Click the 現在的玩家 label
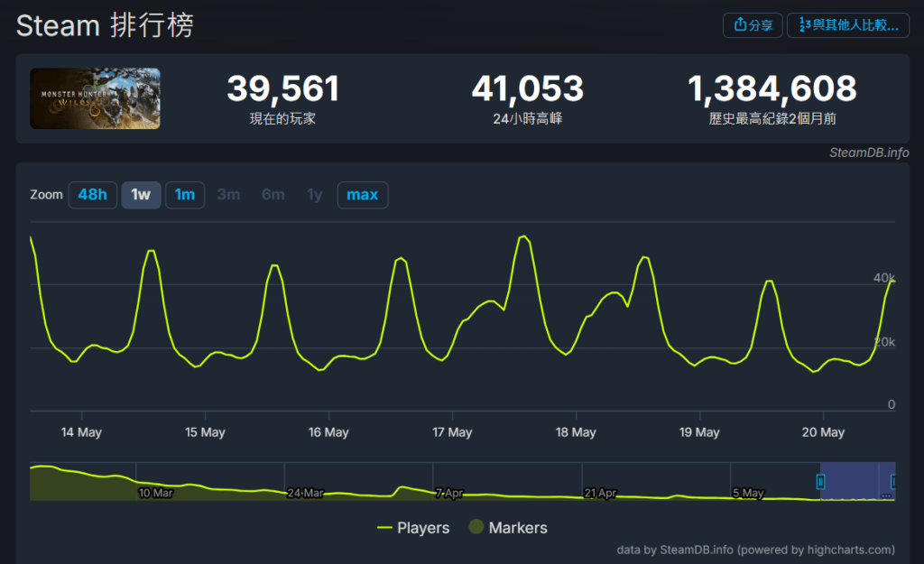The image size is (924, 564). coord(282,118)
